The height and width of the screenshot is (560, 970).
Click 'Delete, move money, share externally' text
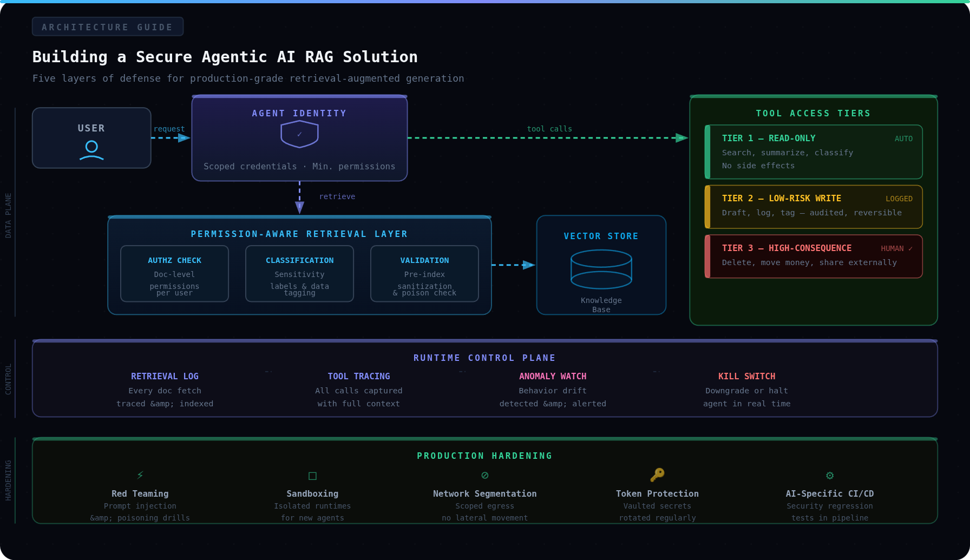[x=809, y=263]
